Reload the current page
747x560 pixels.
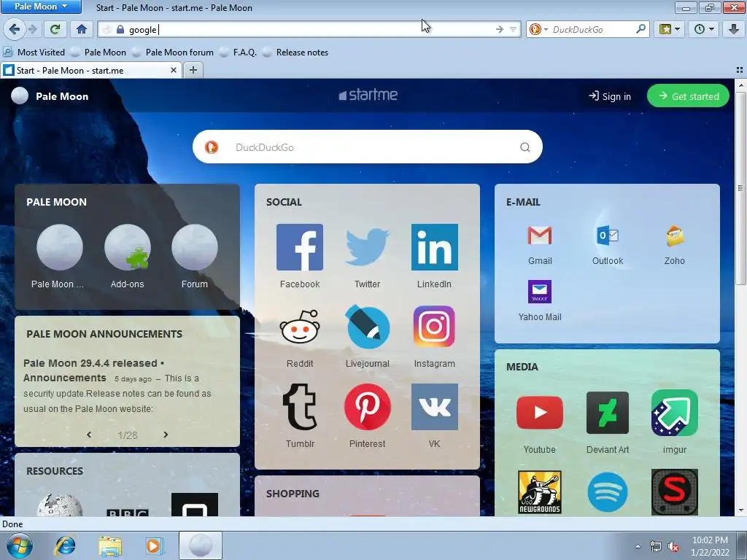pyautogui.click(x=55, y=29)
